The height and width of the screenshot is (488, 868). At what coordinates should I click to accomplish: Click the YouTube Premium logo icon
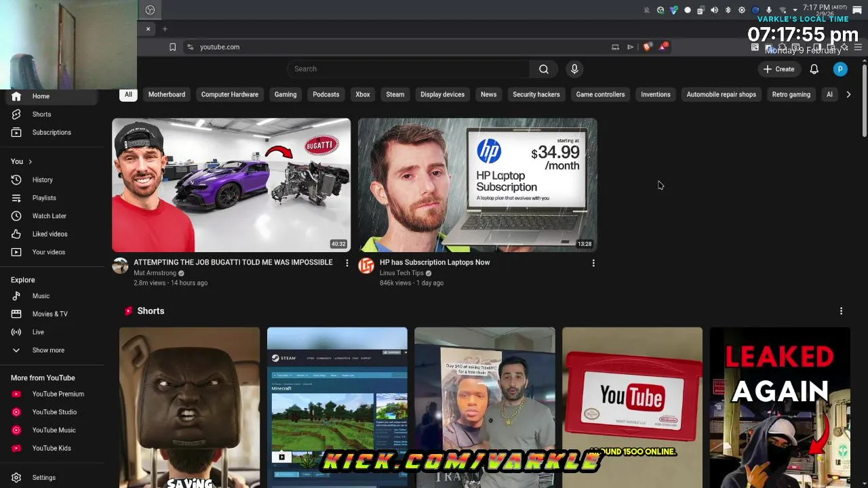[x=16, y=394]
